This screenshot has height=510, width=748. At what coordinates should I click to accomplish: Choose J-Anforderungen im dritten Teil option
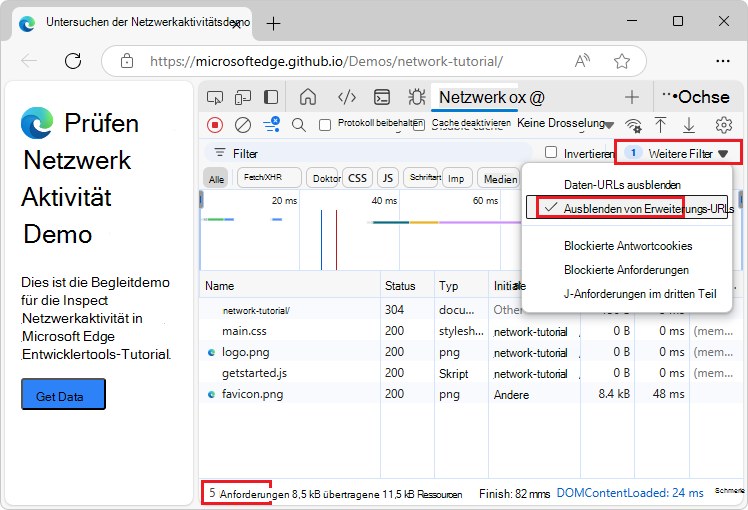coord(627,294)
